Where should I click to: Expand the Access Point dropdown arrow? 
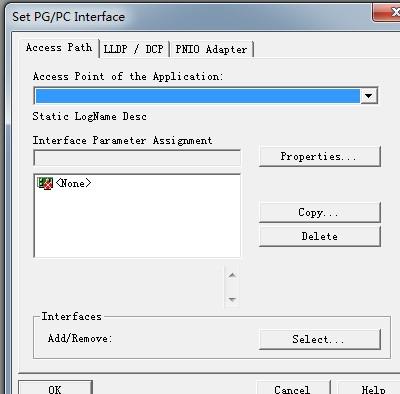[x=368, y=96]
